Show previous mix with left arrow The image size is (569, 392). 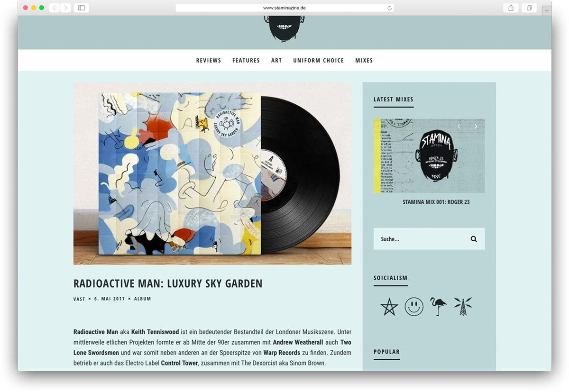(459, 127)
